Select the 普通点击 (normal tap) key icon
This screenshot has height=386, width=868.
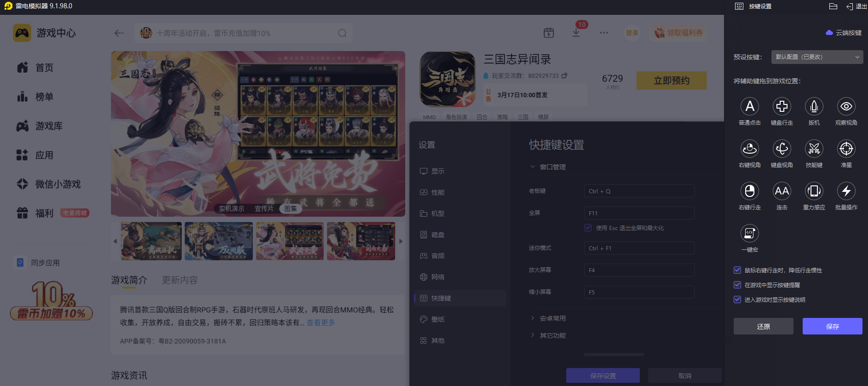(x=750, y=106)
